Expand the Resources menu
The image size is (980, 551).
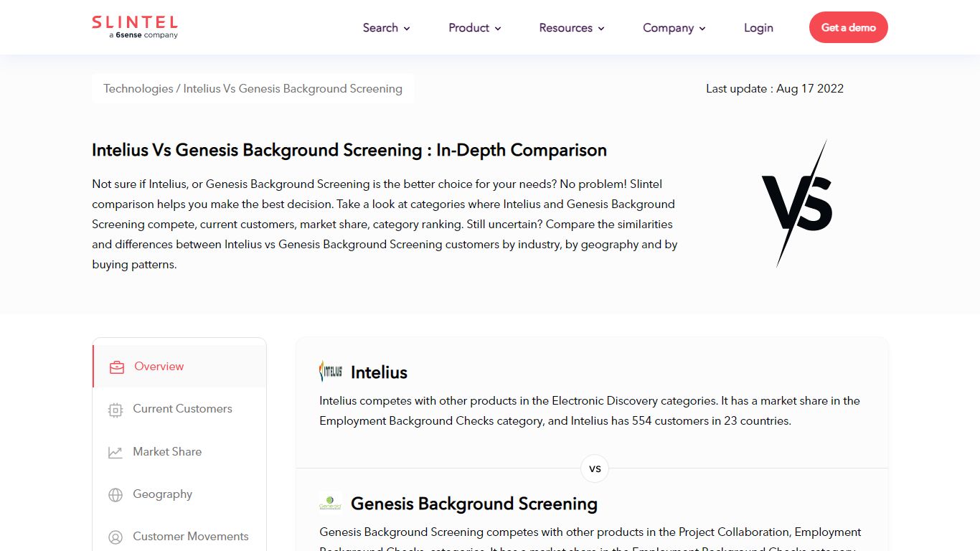point(572,28)
